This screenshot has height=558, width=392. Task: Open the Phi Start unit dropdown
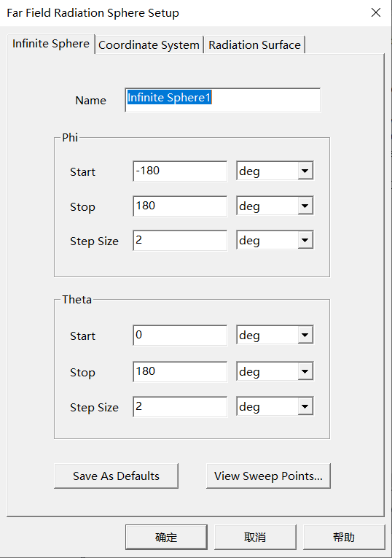pos(275,171)
